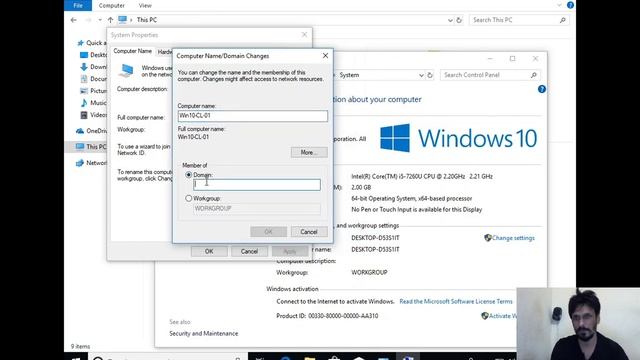Click the computer icon in System Properties
The image size is (640, 360).
tap(126, 71)
